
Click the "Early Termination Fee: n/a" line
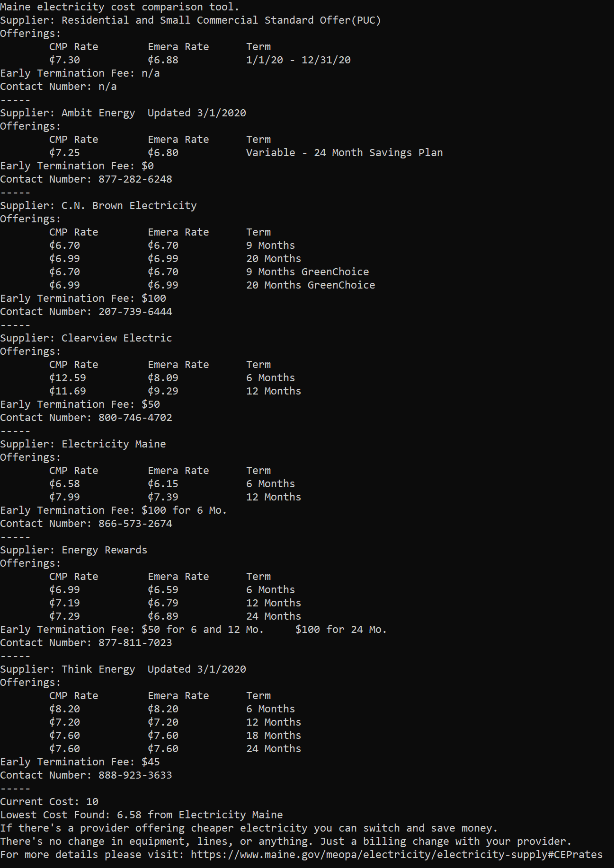pos(80,73)
